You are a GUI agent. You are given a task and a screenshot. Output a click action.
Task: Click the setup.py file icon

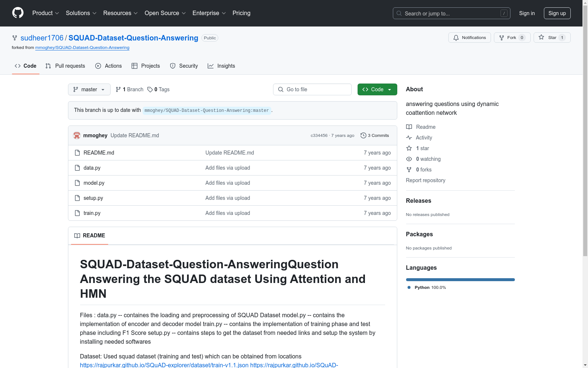tap(77, 198)
